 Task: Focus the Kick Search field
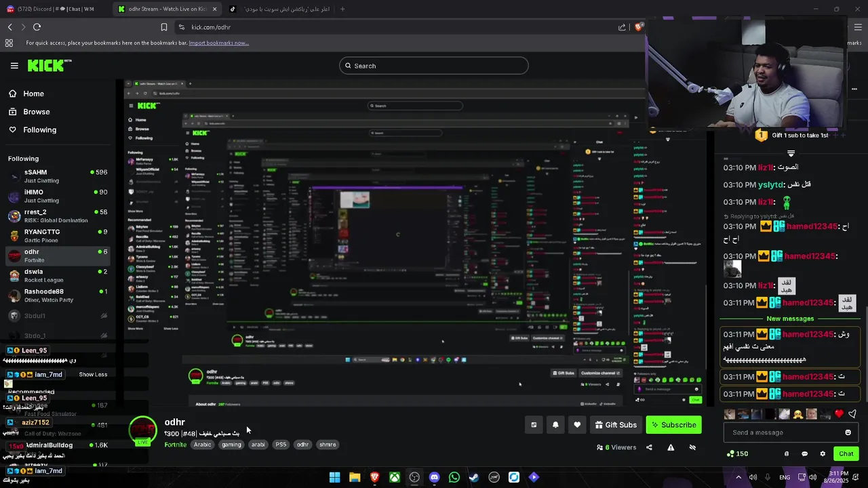point(434,66)
